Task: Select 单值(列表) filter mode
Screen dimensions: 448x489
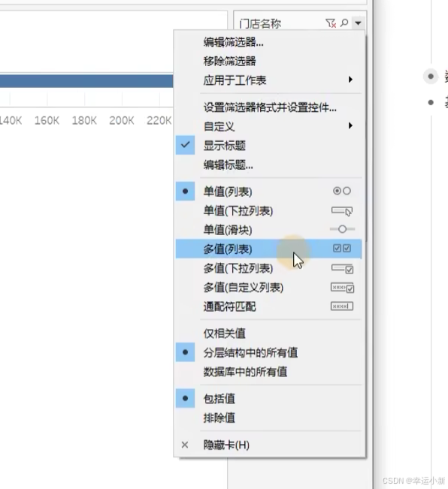Action: pos(268,192)
